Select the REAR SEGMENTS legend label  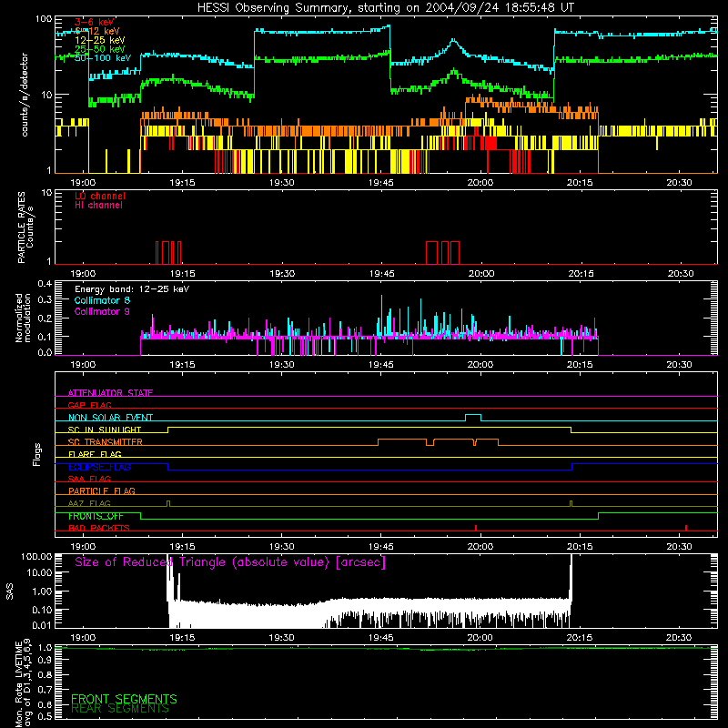(x=120, y=709)
